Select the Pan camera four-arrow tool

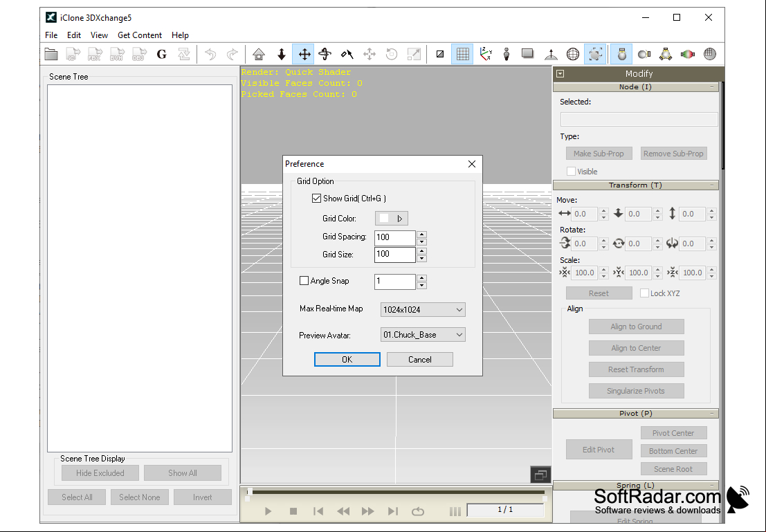[303, 54]
